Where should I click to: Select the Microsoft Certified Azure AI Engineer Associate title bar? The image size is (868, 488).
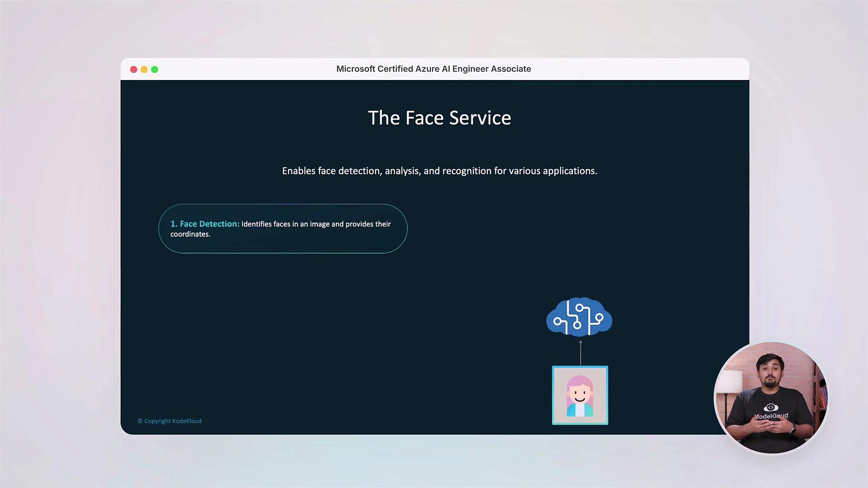pos(434,69)
